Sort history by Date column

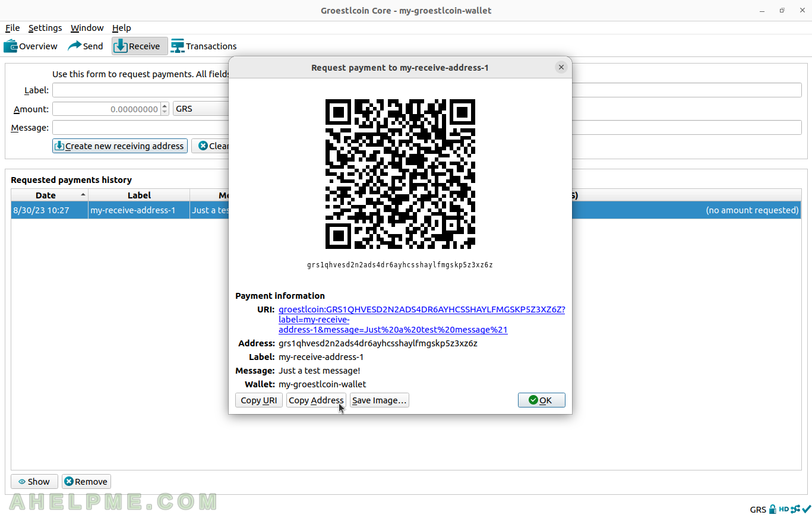pyautogui.click(x=49, y=195)
